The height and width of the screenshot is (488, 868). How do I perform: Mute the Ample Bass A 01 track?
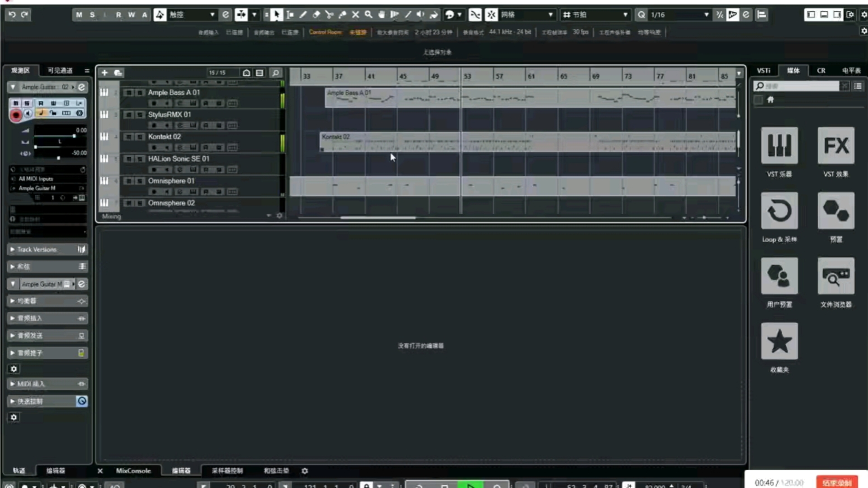pos(129,93)
